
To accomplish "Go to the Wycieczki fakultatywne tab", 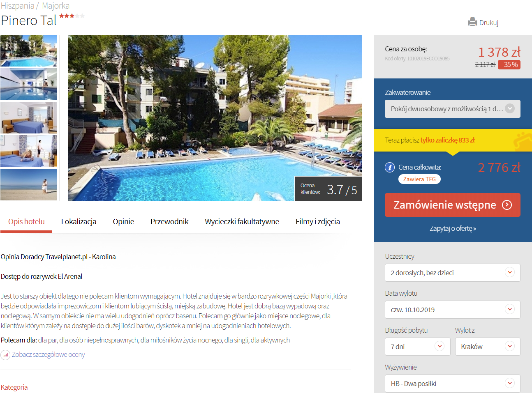I will (x=242, y=222).
